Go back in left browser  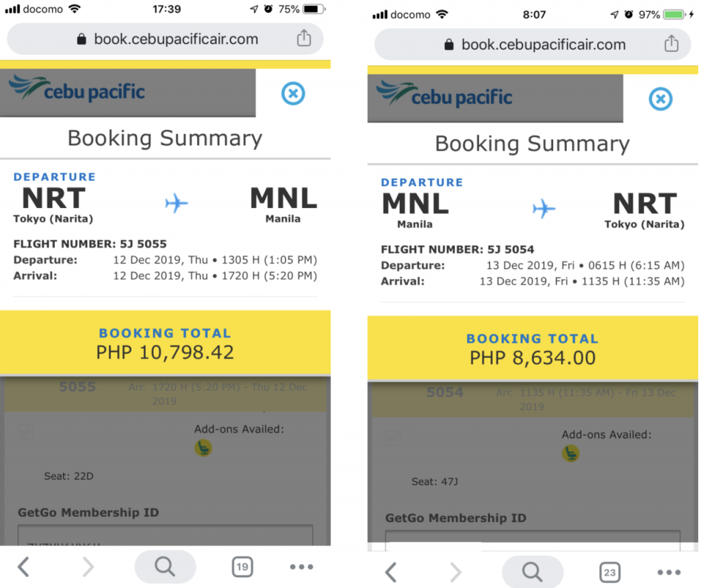23,567
